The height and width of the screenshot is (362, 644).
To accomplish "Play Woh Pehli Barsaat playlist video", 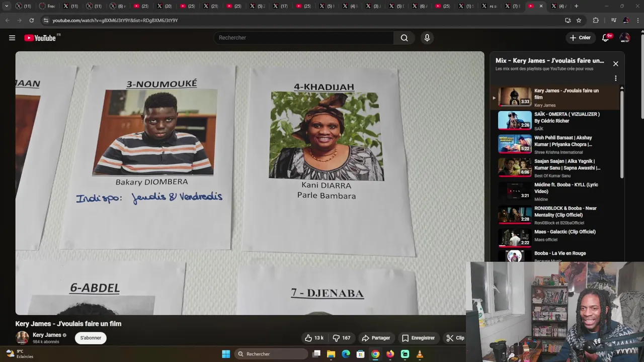I will [x=555, y=145].
